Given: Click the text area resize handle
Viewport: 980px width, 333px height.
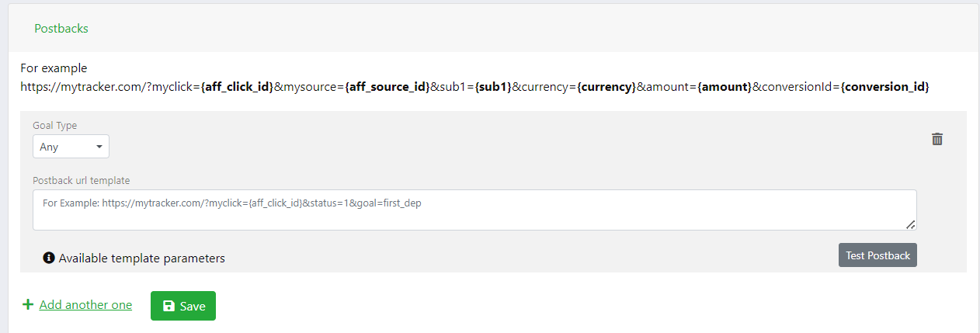Looking at the screenshot, I should [x=910, y=224].
